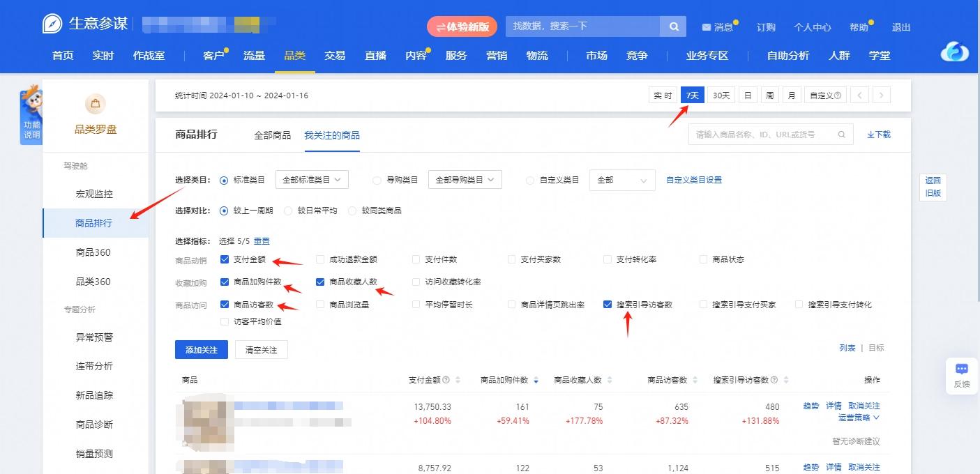This screenshot has height=474, width=980.
Task: Open the 消息 message notifications icon
Action: [707, 26]
